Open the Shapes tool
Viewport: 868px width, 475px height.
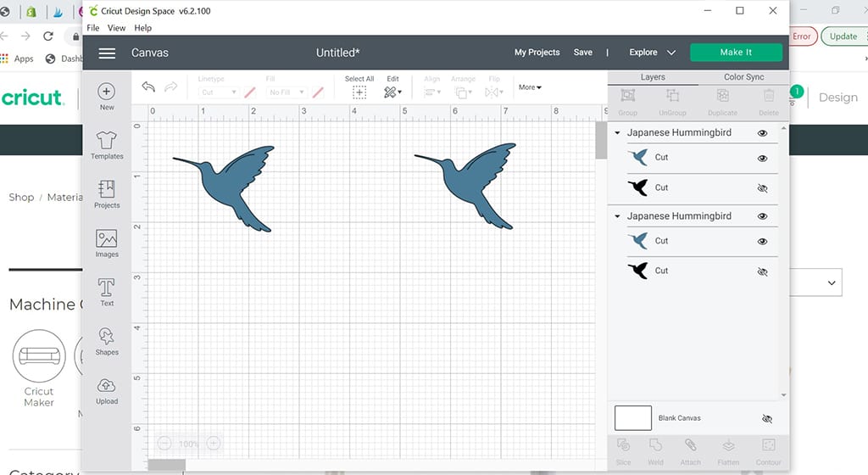106,341
